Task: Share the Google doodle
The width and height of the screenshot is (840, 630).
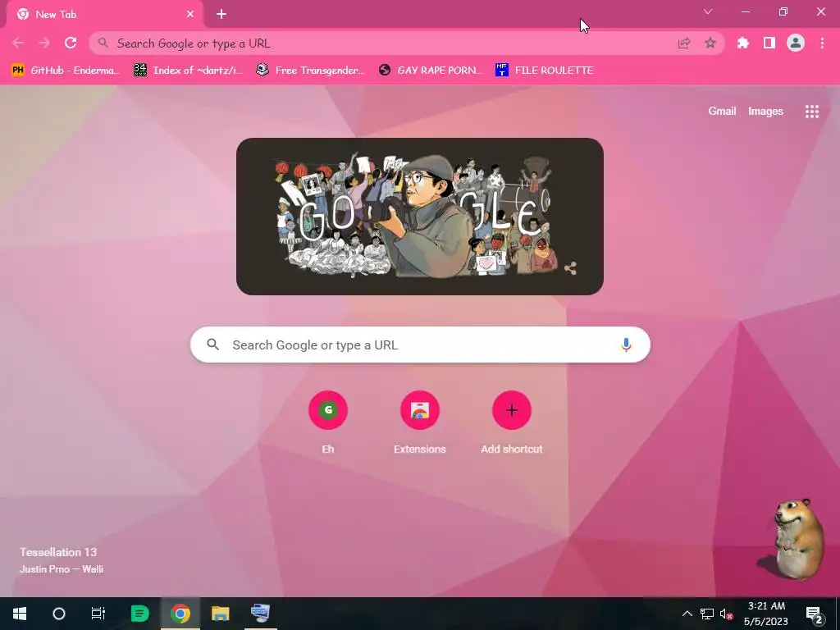Action: (x=571, y=268)
